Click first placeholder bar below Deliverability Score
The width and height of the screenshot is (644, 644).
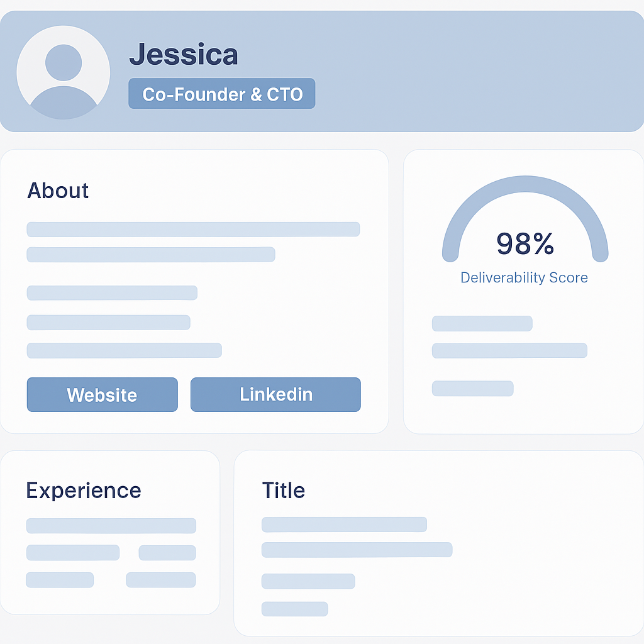[x=482, y=323]
